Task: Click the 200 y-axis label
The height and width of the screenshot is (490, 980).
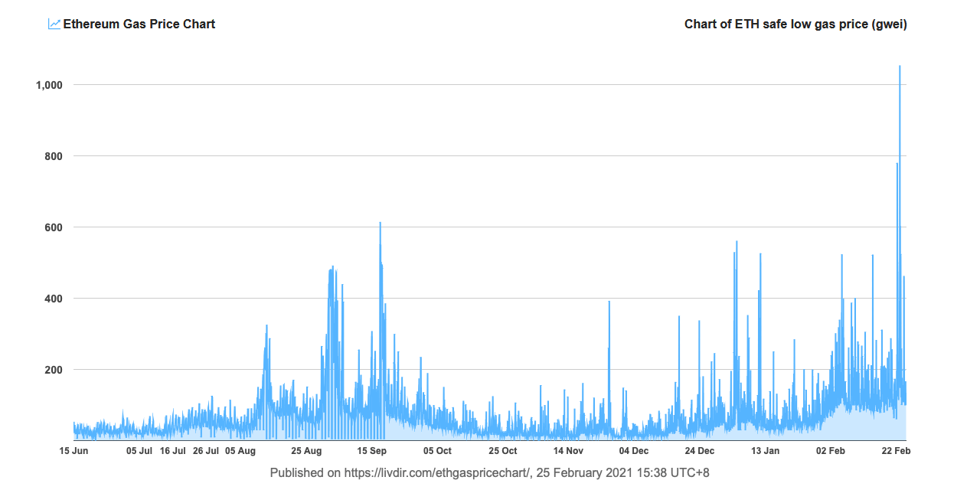Action: 52,370
